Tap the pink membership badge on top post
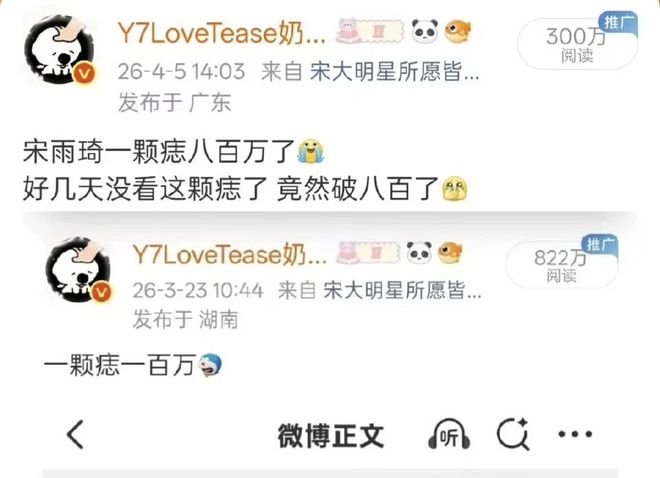The height and width of the screenshot is (478, 660). (x=370, y=31)
